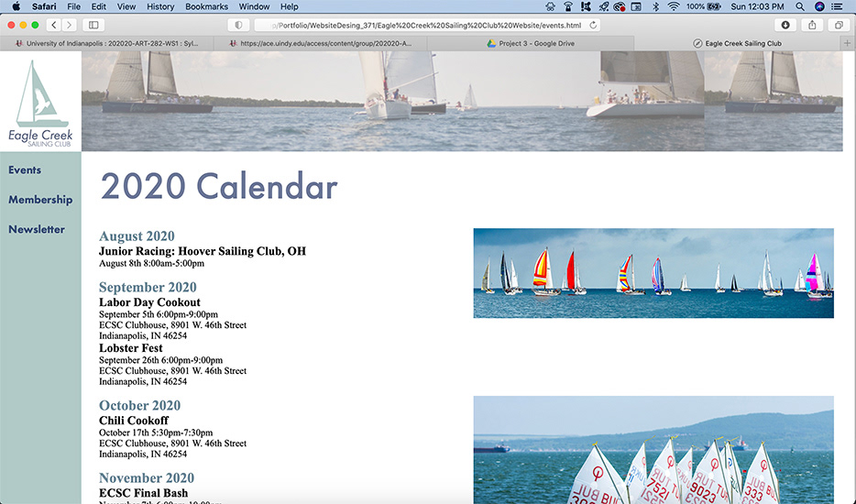
Task: Open the History menu
Action: coord(160,6)
